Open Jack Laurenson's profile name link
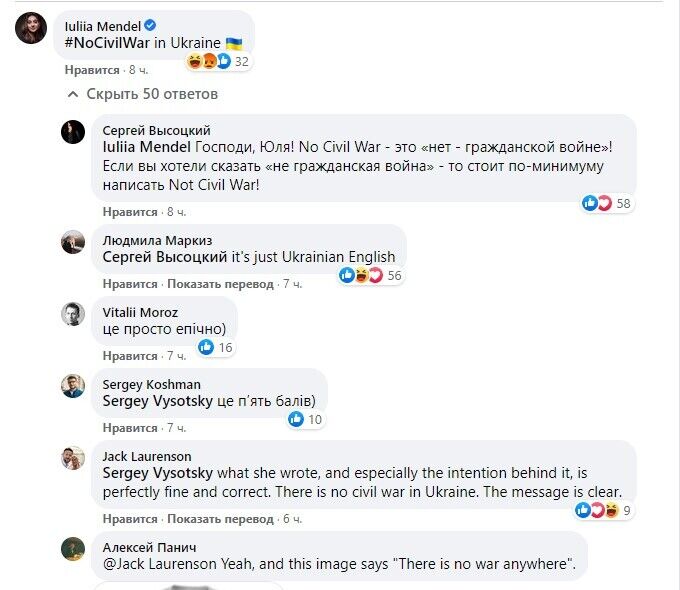 pyautogui.click(x=146, y=456)
